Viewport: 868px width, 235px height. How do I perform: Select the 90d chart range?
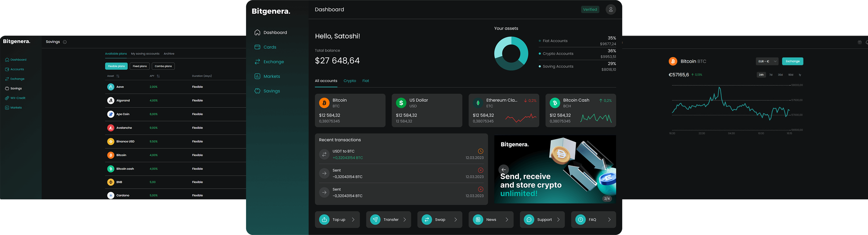(791, 75)
